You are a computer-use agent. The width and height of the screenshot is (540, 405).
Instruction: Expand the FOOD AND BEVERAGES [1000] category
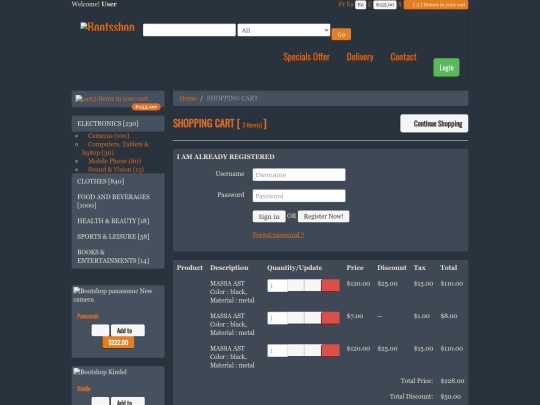[118, 201]
